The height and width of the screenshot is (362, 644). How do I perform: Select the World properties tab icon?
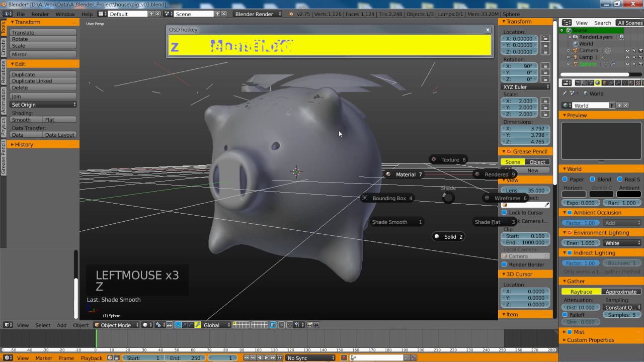tap(598, 83)
